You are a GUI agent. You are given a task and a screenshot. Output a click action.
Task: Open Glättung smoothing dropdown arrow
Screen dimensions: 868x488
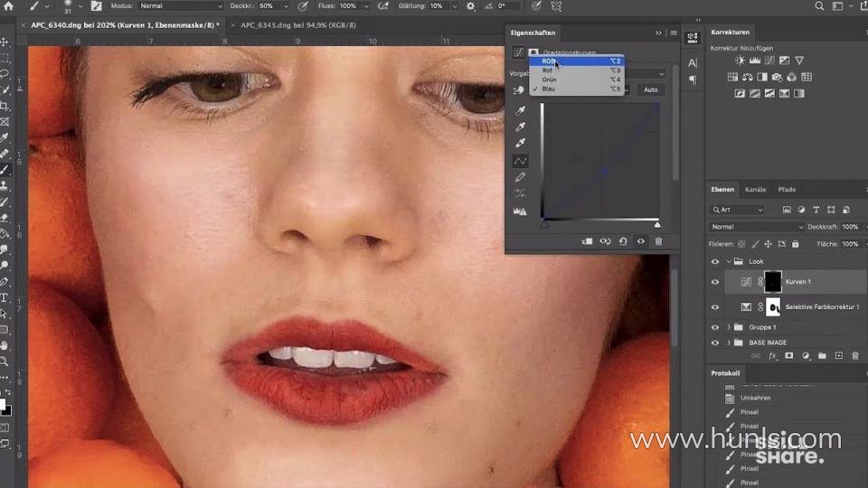455,6
